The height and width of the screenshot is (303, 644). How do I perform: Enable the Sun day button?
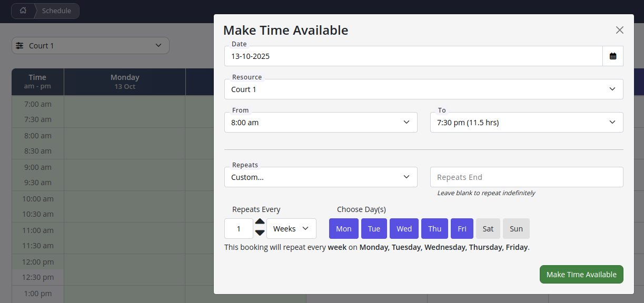pos(516,229)
